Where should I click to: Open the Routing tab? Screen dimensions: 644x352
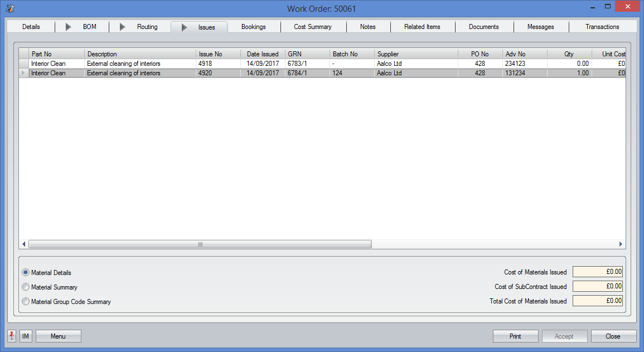coord(147,27)
